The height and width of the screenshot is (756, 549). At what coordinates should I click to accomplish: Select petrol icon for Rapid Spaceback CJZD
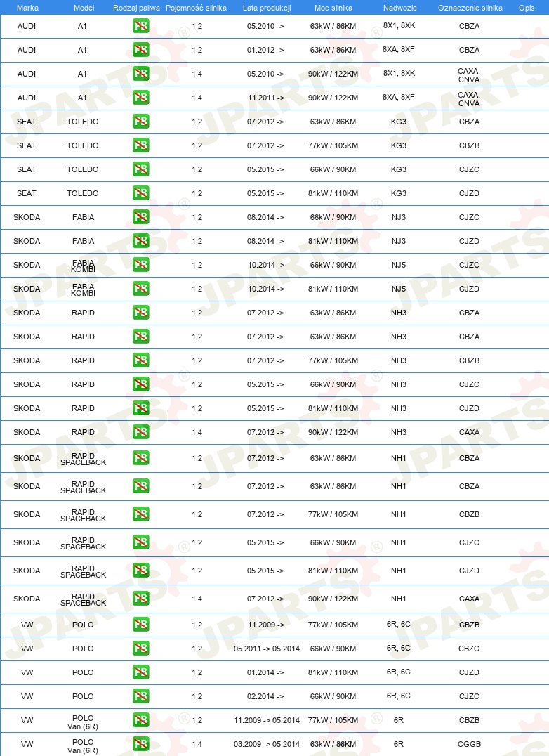point(140,571)
